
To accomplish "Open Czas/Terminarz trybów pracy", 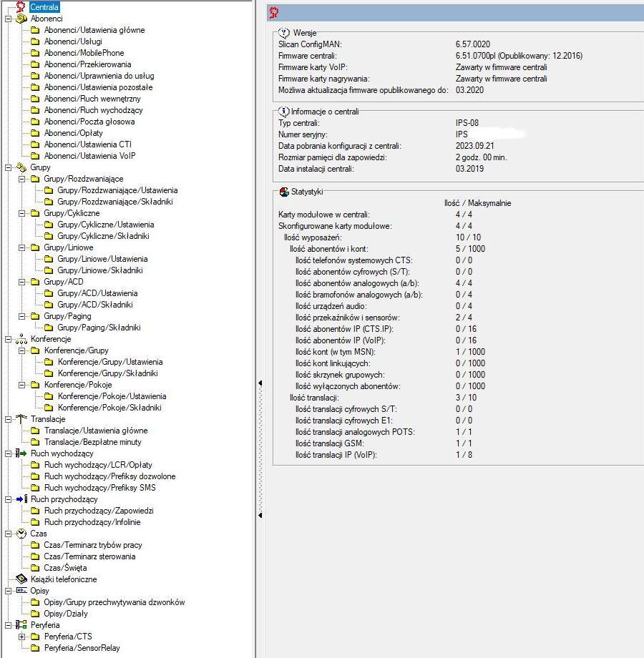I will click(93, 545).
